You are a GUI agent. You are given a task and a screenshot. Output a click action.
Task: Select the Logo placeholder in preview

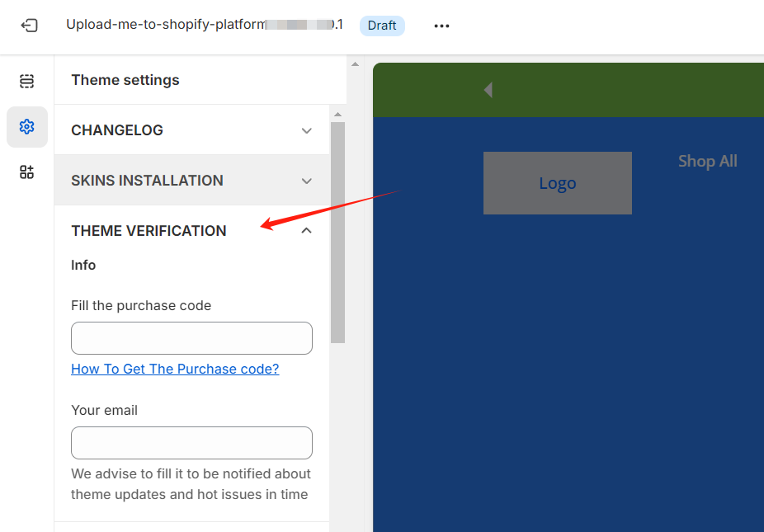pyautogui.click(x=557, y=183)
